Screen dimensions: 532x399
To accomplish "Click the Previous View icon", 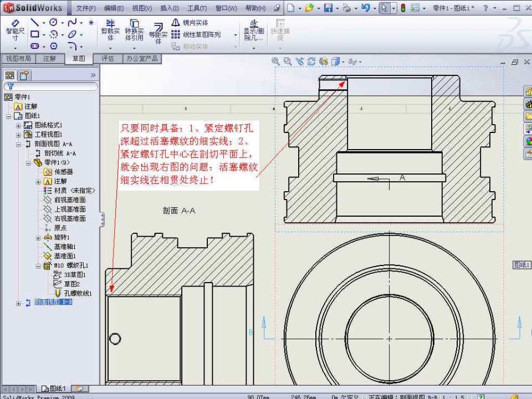I will pos(300,62).
